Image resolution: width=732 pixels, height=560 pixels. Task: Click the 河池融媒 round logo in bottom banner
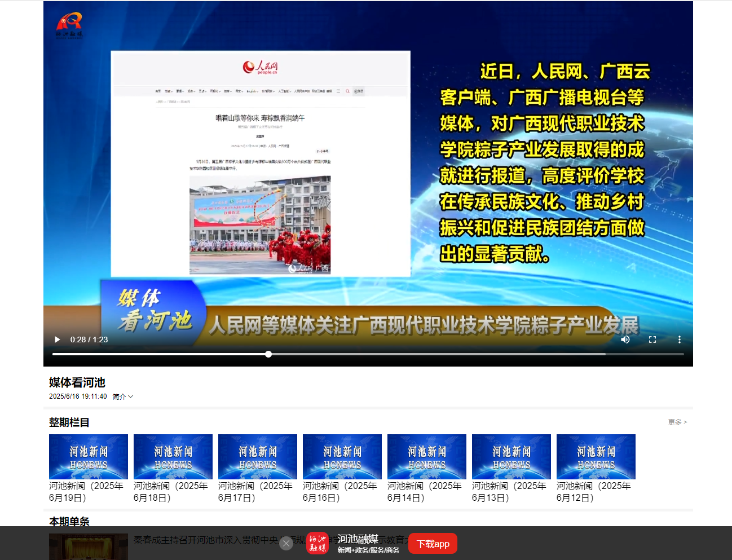(x=319, y=543)
